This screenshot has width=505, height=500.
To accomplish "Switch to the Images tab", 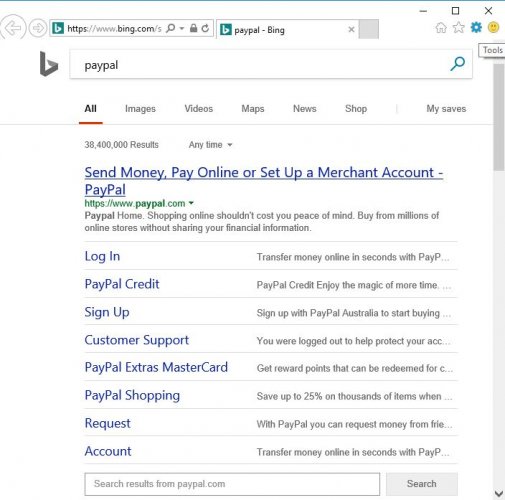I will 140,109.
